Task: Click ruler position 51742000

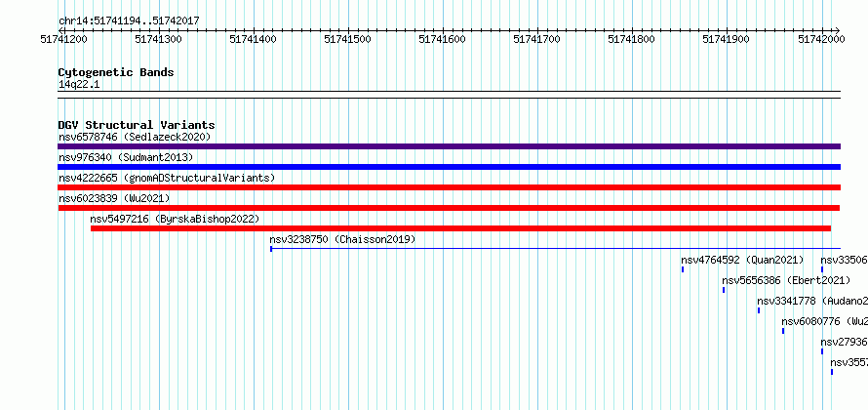Action: click(821, 39)
